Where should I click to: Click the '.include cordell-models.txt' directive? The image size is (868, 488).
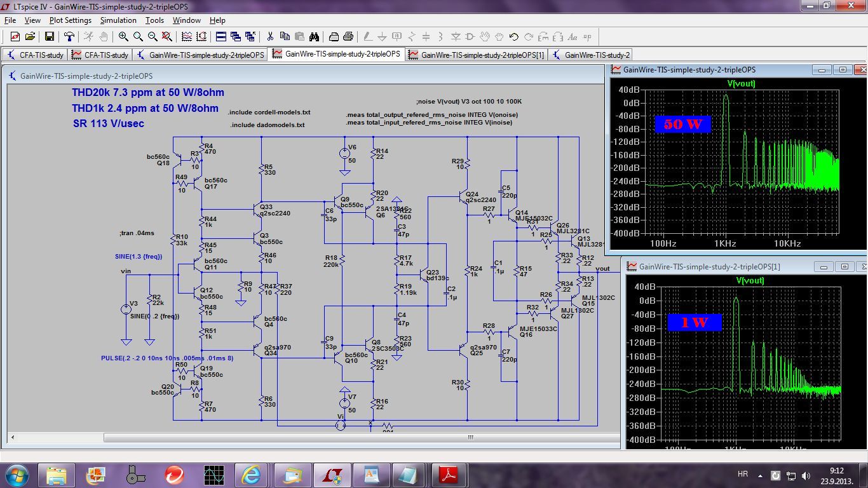coord(269,112)
